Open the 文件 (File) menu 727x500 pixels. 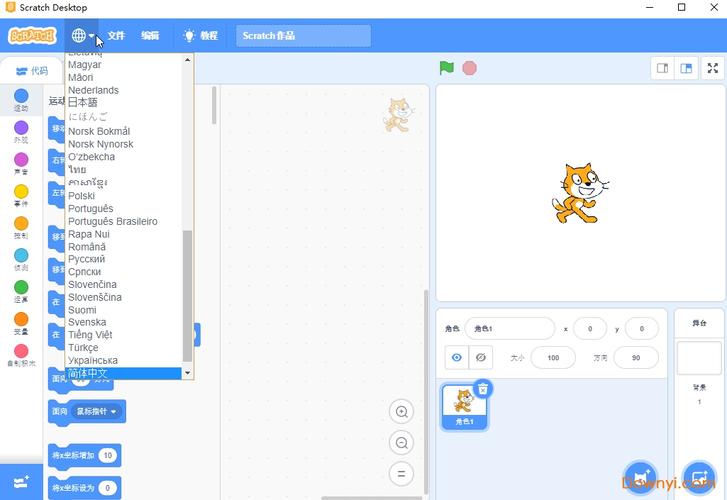point(116,36)
